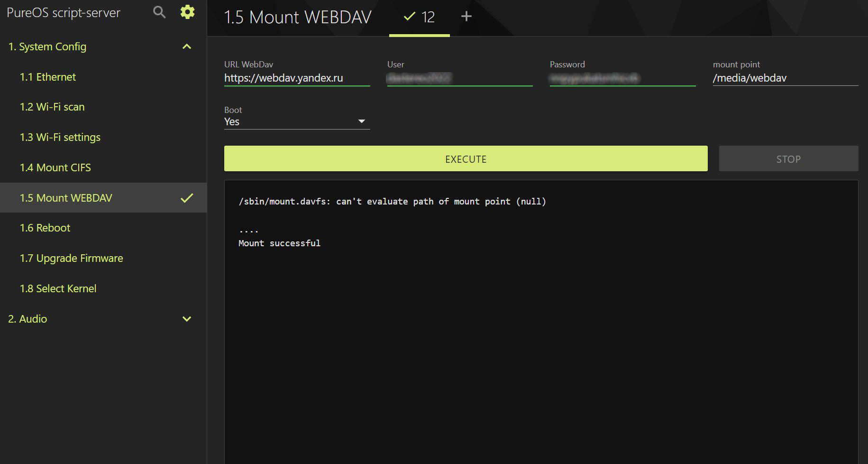
Task: Expand the 2. Audio section
Action: click(x=187, y=319)
